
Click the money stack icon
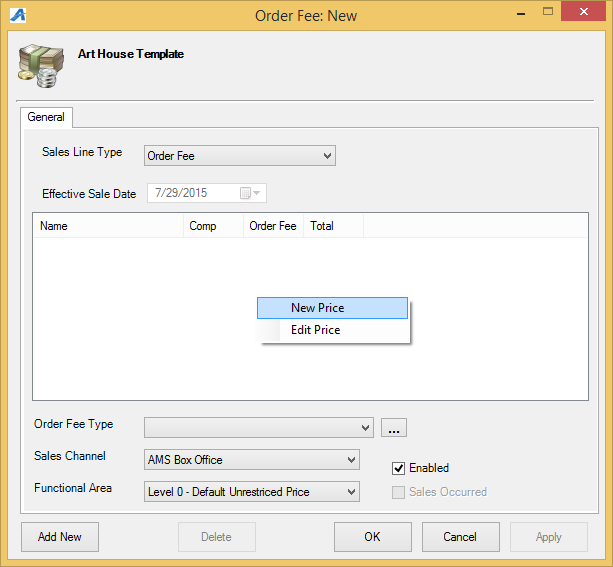tap(41, 66)
